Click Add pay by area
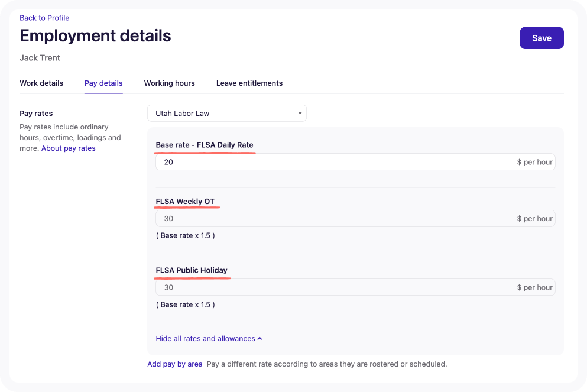 pyautogui.click(x=174, y=364)
